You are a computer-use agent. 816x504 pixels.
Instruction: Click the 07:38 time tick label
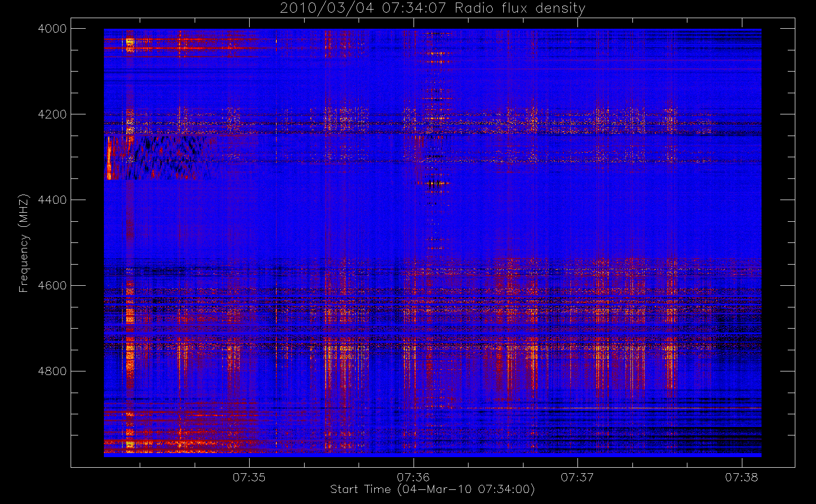(x=741, y=477)
